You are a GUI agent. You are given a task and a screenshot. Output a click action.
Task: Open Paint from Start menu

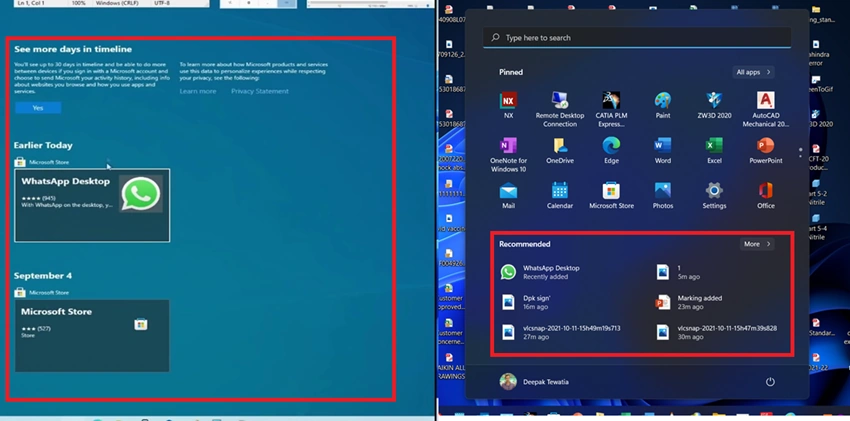click(x=662, y=105)
